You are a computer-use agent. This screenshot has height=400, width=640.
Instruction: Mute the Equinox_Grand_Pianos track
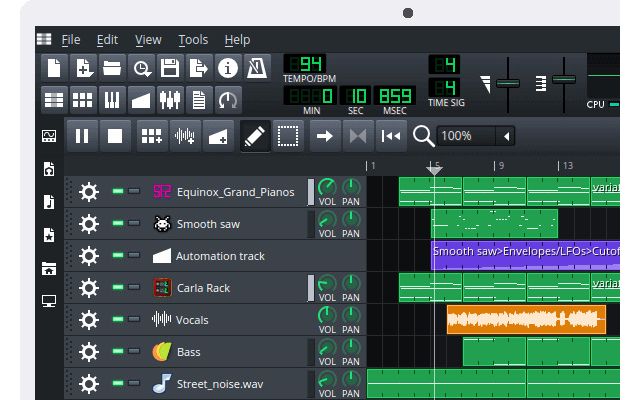(x=118, y=191)
